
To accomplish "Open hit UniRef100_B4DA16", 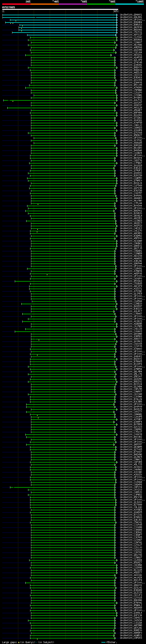I will (131, 70).
